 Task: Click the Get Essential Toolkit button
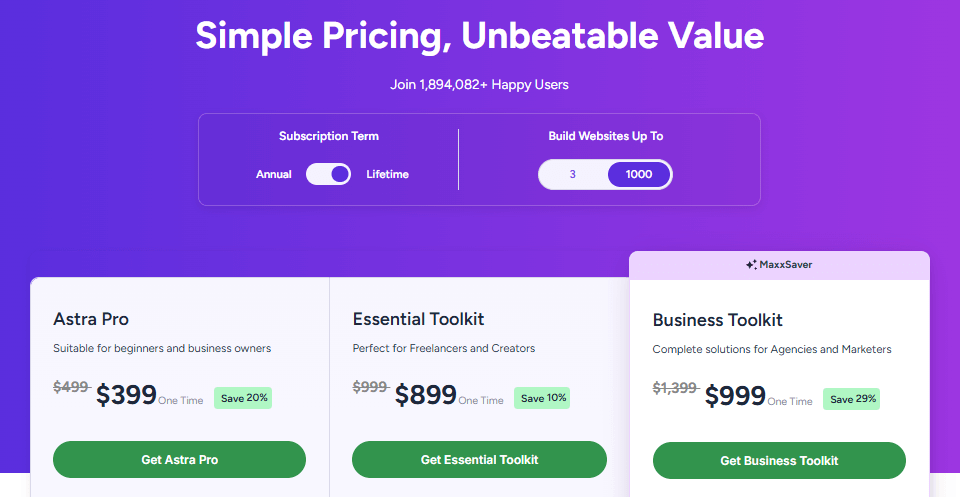point(479,460)
